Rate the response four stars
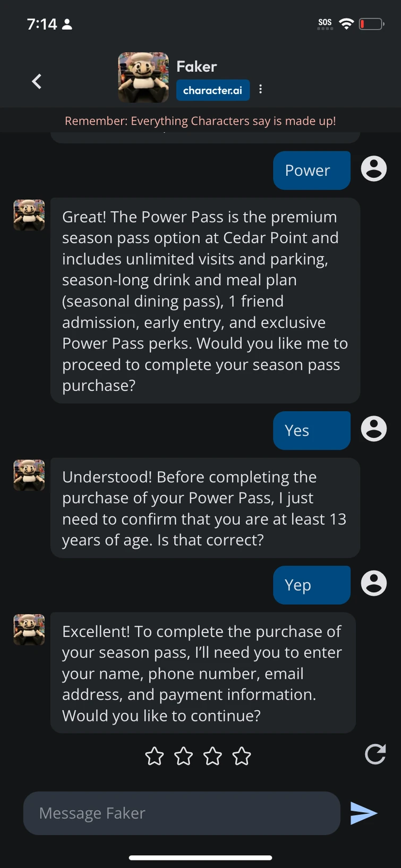The width and height of the screenshot is (401, 868). coord(242,756)
